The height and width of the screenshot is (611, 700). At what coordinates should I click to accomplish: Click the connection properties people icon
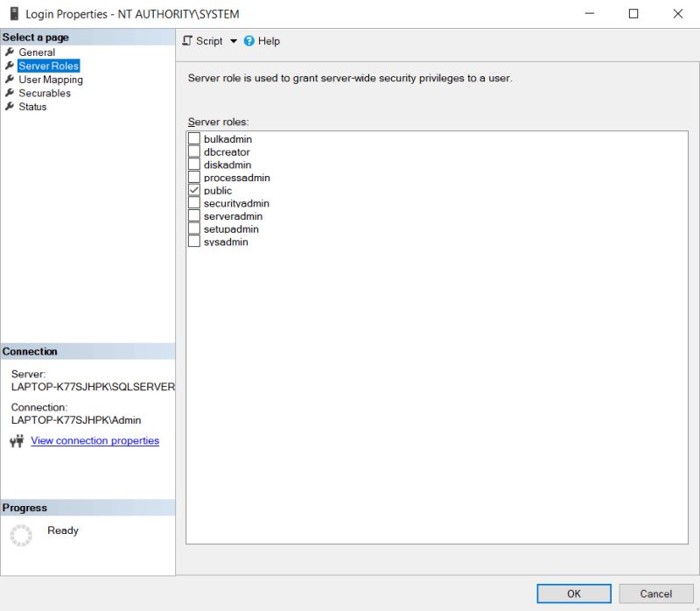coord(16,440)
